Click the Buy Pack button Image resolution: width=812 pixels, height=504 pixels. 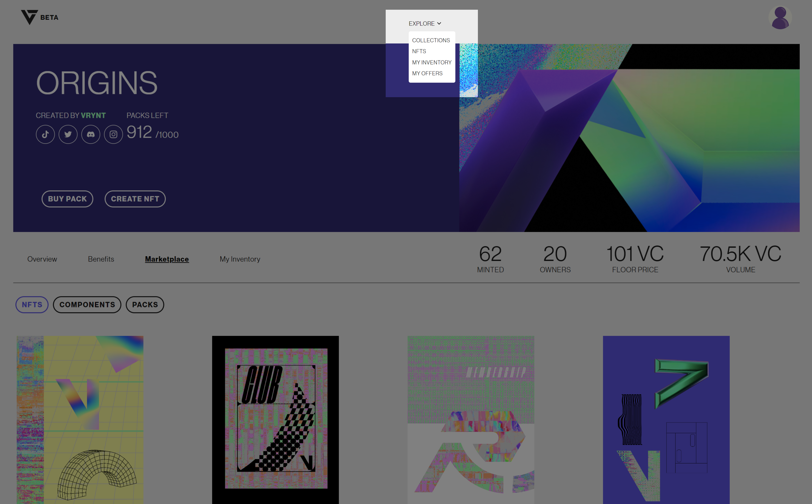coord(67,199)
